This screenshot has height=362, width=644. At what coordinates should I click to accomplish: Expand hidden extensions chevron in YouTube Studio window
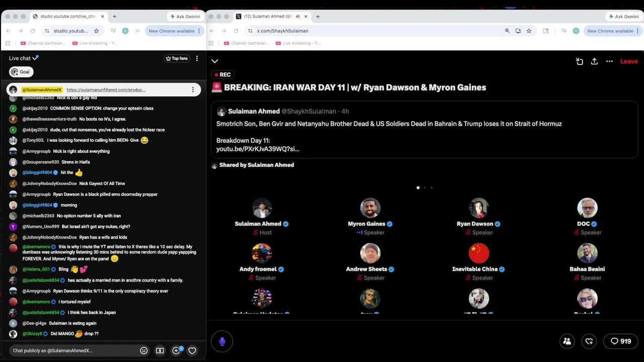coord(137,31)
